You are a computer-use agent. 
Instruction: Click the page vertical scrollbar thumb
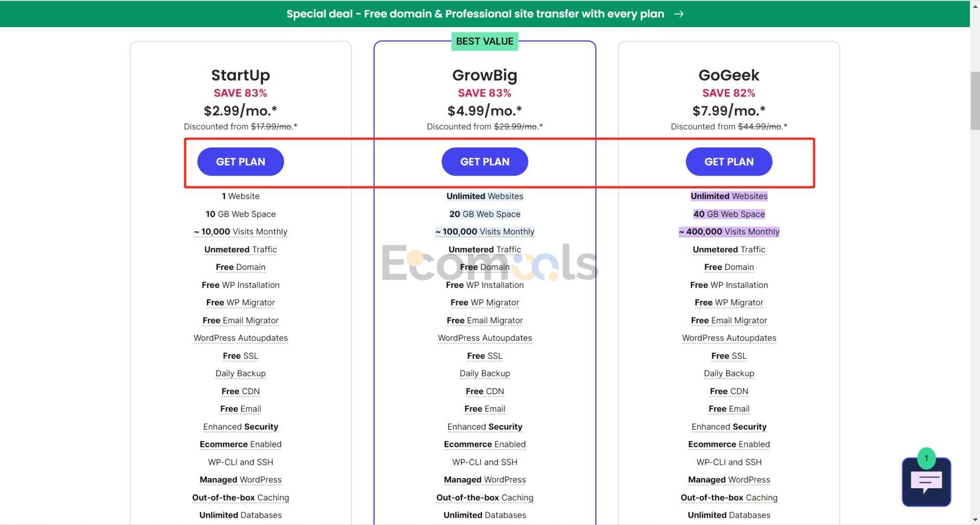click(x=975, y=101)
